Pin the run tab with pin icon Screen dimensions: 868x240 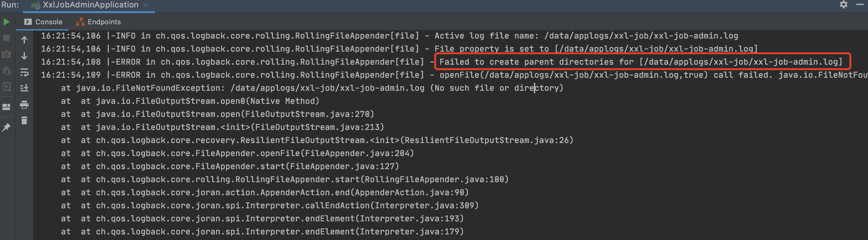pyautogui.click(x=6, y=127)
